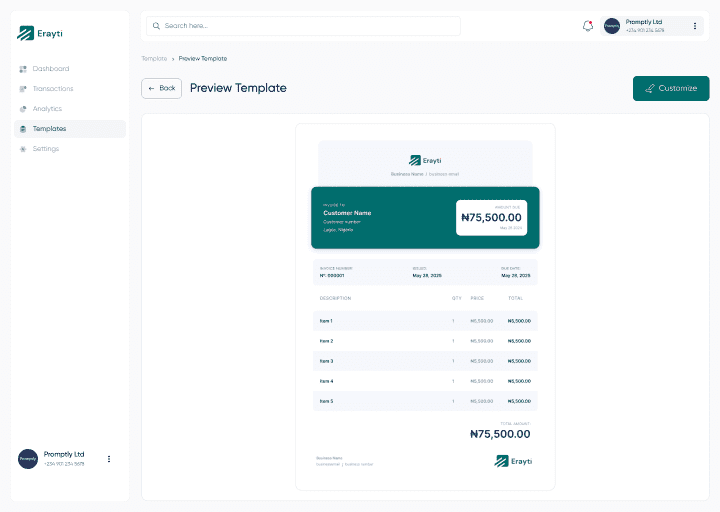The width and height of the screenshot is (720, 512).
Task: Click the invoice amount ₦75,500.00 card
Action: (x=491, y=217)
